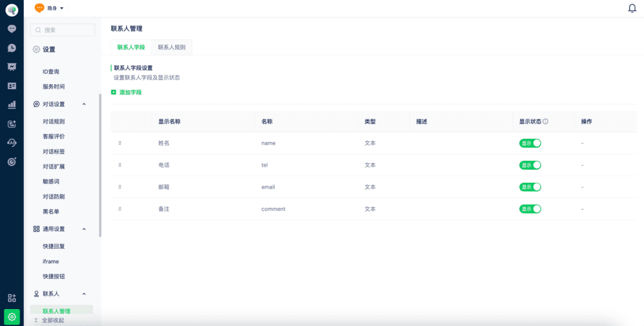Select 联系人管理 in settings menu
This screenshot has width=644, height=326.
62,311
